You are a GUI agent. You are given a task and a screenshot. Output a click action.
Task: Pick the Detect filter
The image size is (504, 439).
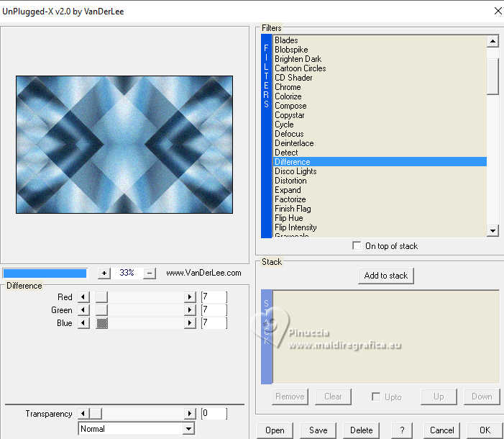[380, 153]
